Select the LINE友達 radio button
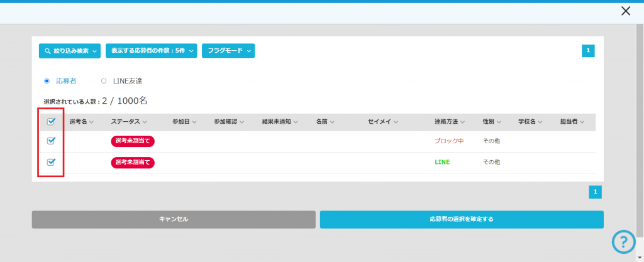Viewport: 644px width, 262px height. (104, 81)
